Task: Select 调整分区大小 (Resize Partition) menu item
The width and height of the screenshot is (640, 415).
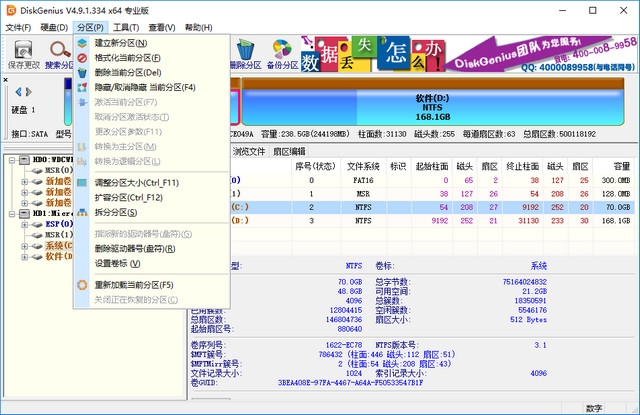Action: [136, 183]
